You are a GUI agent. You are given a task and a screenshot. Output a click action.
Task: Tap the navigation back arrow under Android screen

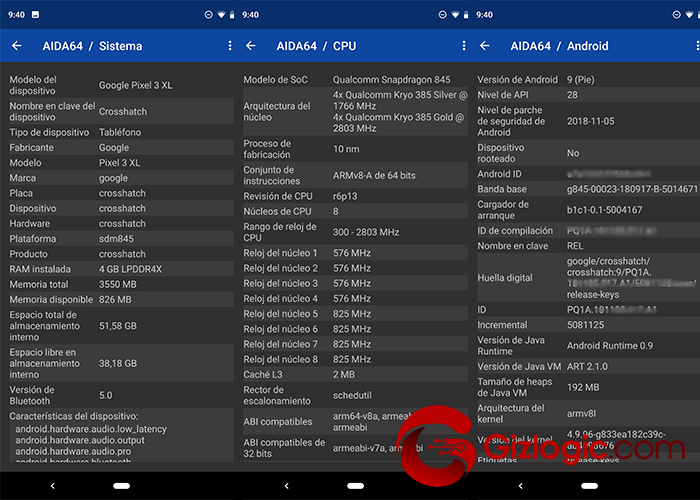pyautogui.click(x=521, y=486)
